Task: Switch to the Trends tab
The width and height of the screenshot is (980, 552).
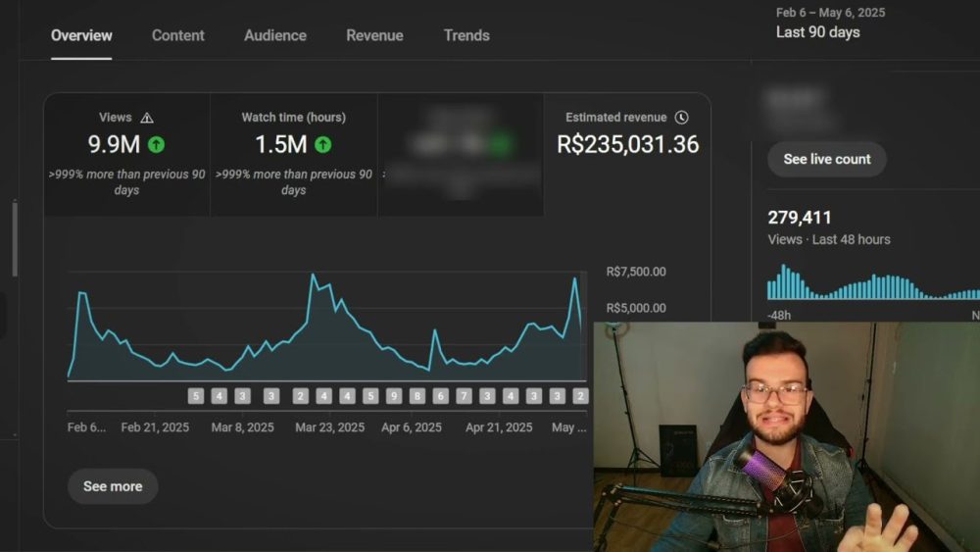Action: [465, 35]
